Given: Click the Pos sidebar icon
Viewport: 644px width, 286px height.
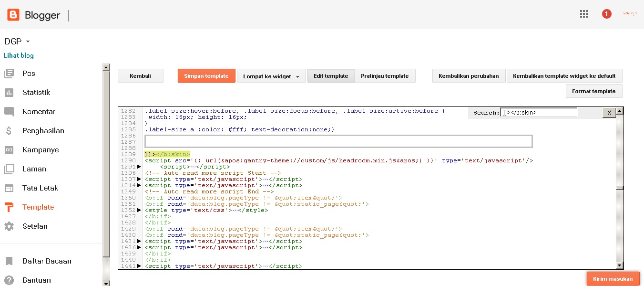Looking at the screenshot, I should coord(9,74).
